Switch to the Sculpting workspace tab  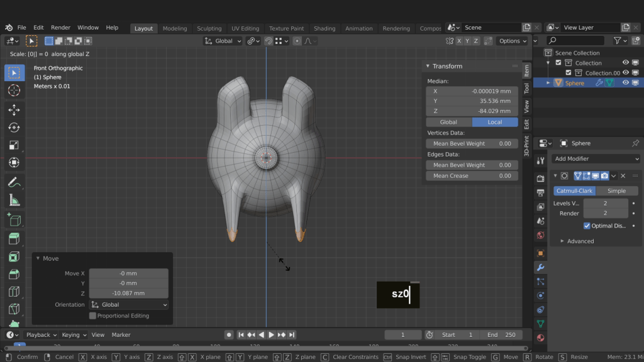coord(209,28)
